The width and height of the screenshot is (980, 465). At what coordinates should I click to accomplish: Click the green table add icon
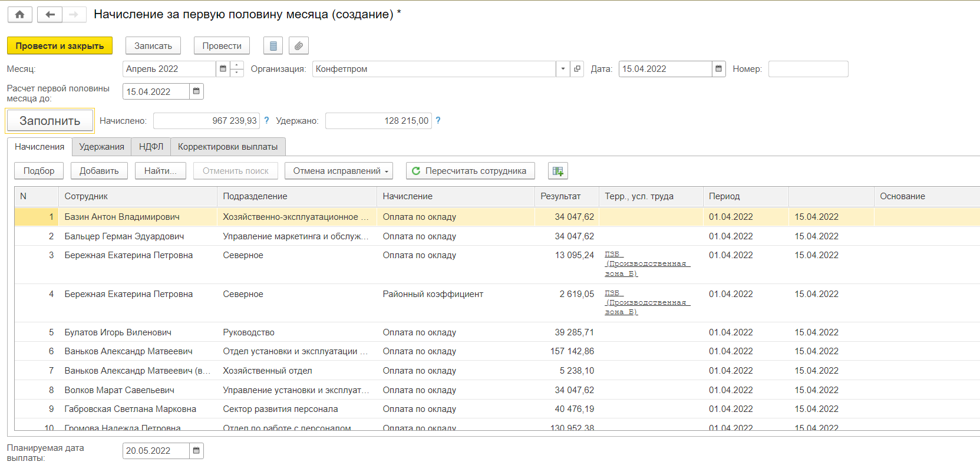(557, 171)
